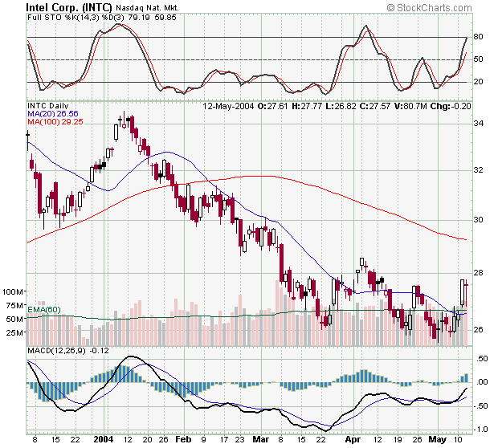
Task: Click date label 12 right after Apr
Action: pyautogui.click(x=378, y=439)
